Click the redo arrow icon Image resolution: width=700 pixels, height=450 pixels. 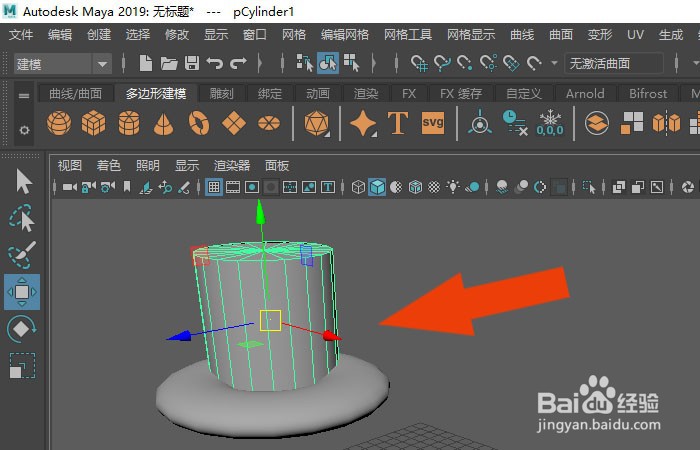238,63
